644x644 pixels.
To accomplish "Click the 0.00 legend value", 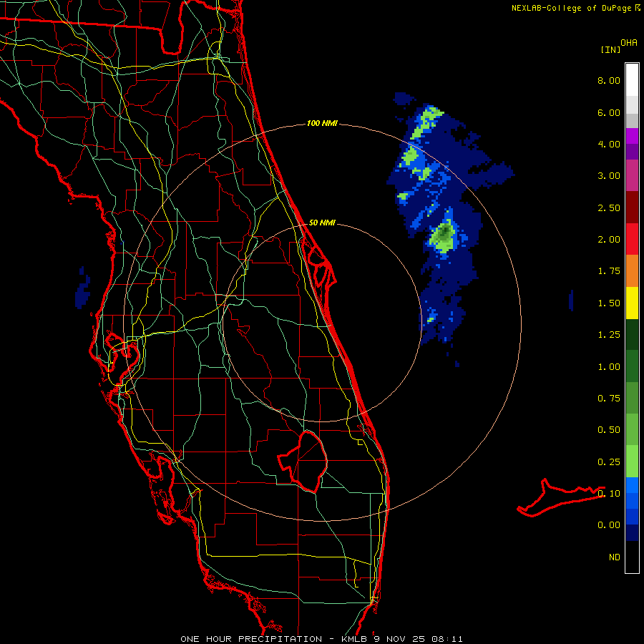I will [x=609, y=525].
